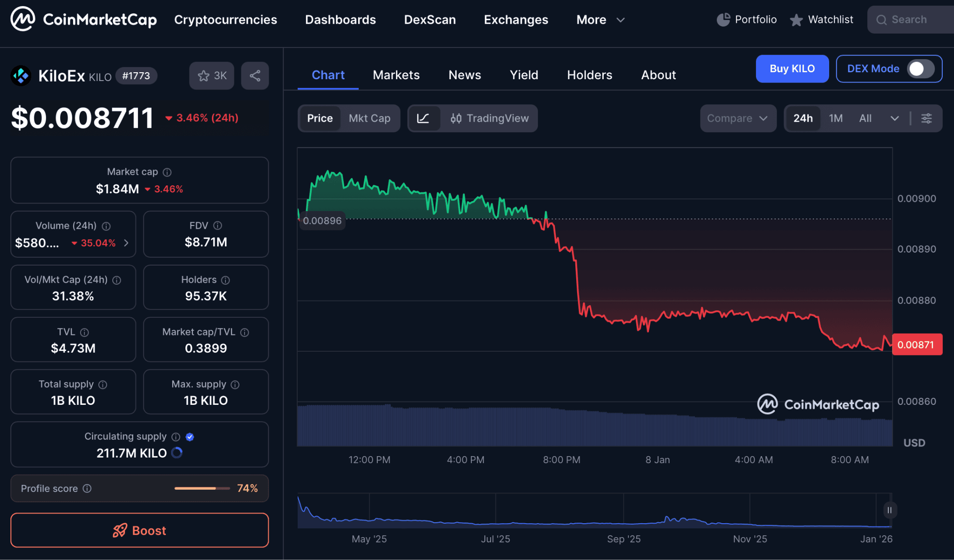
Task: Open the chart settings sliders icon
Action: pyautogui.click(x=927, y=118)
